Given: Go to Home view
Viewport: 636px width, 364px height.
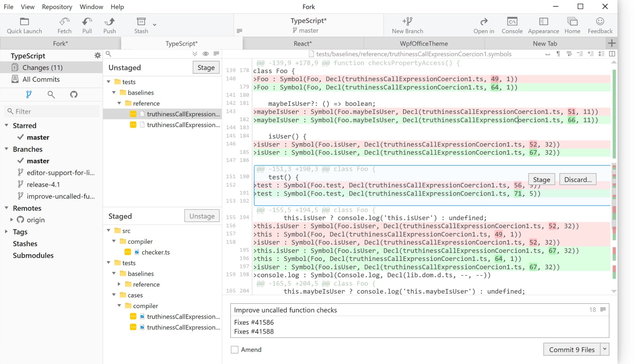Looking at the screenshot, I should (572, 25).
